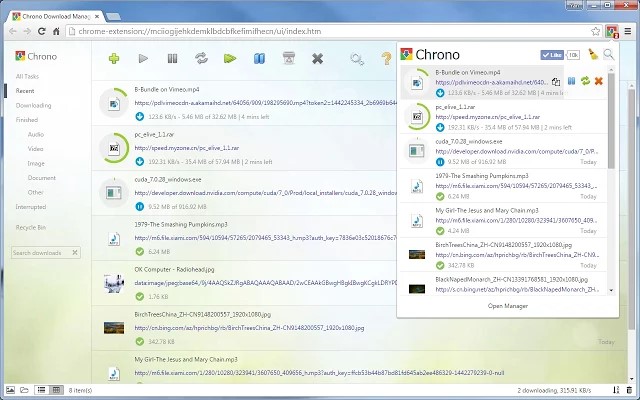Click the magnifier search icon in popup

tap(609, 54)
